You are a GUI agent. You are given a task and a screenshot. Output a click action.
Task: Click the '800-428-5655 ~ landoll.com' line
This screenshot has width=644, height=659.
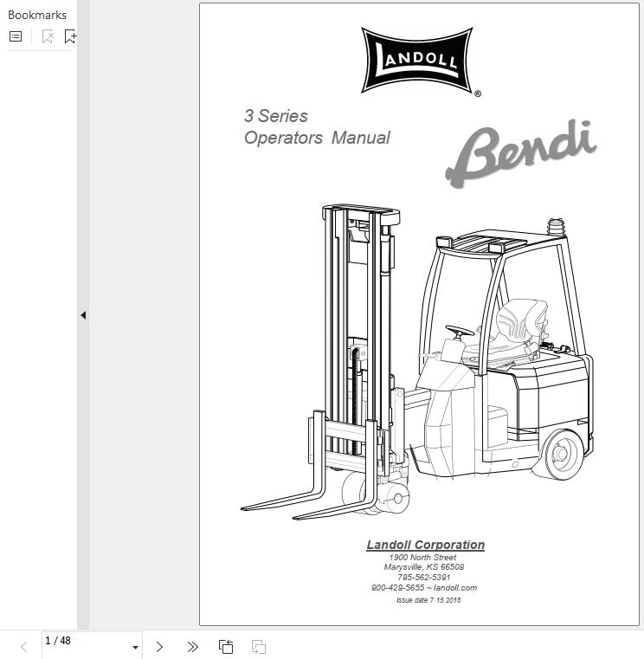pos(424,588)
